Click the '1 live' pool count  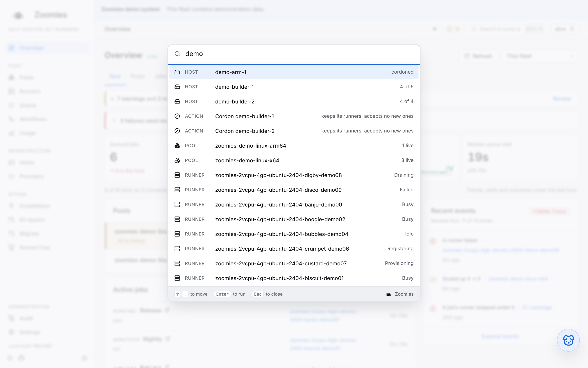[408, 146]
